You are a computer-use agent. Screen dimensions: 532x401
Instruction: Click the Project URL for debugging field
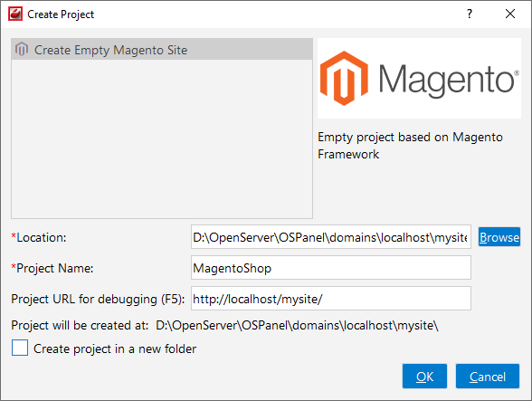pos(331,299)
